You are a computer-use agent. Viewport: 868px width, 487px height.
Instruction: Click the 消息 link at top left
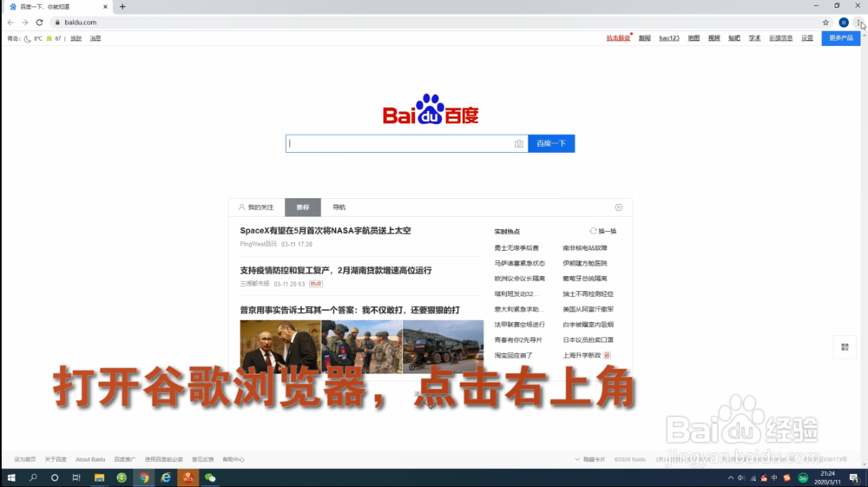95,39
